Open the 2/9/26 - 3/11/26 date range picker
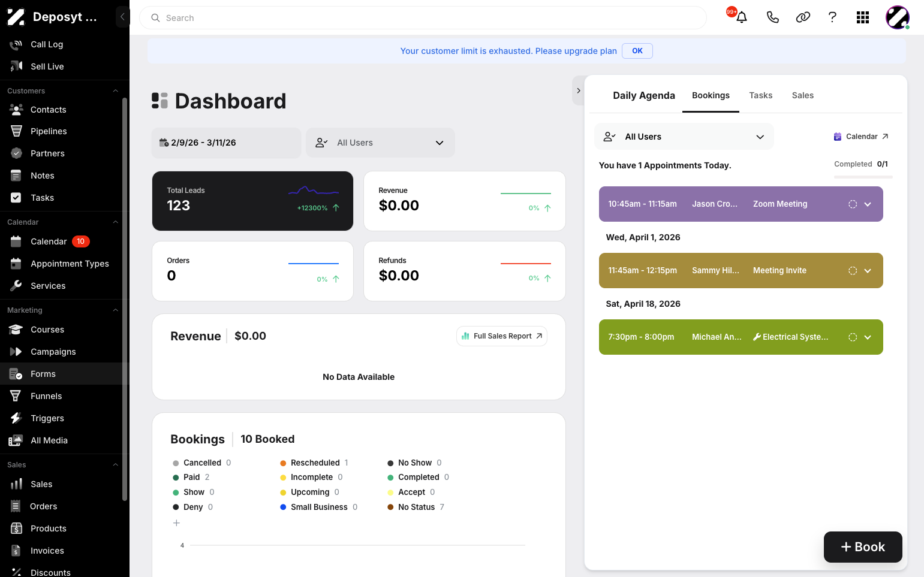924x577 pixels. pos(226,143)
